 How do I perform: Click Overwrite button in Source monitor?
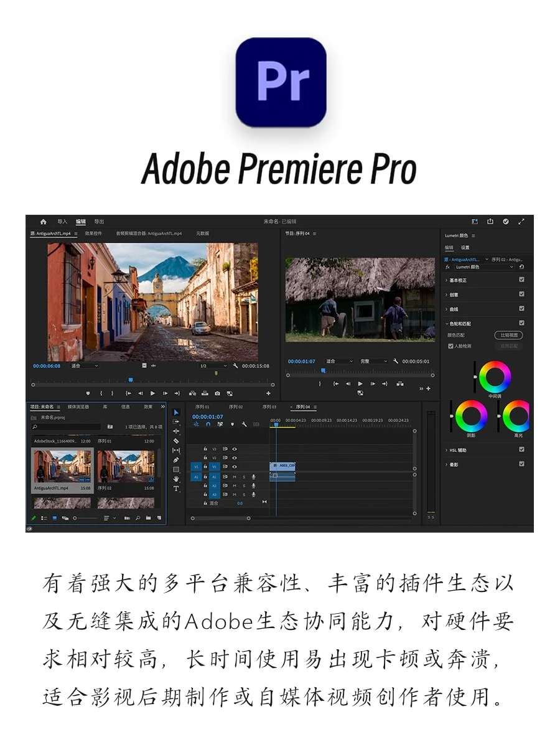(x=205, y=393)
